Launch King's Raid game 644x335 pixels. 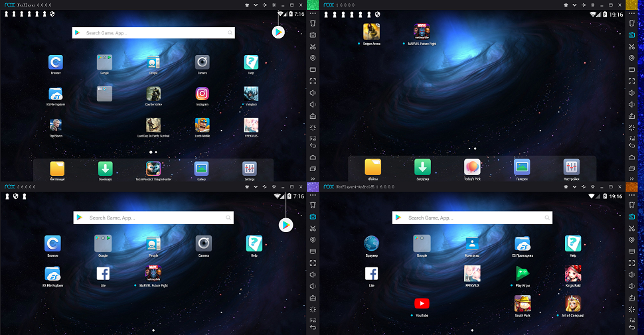pos(573,273)
